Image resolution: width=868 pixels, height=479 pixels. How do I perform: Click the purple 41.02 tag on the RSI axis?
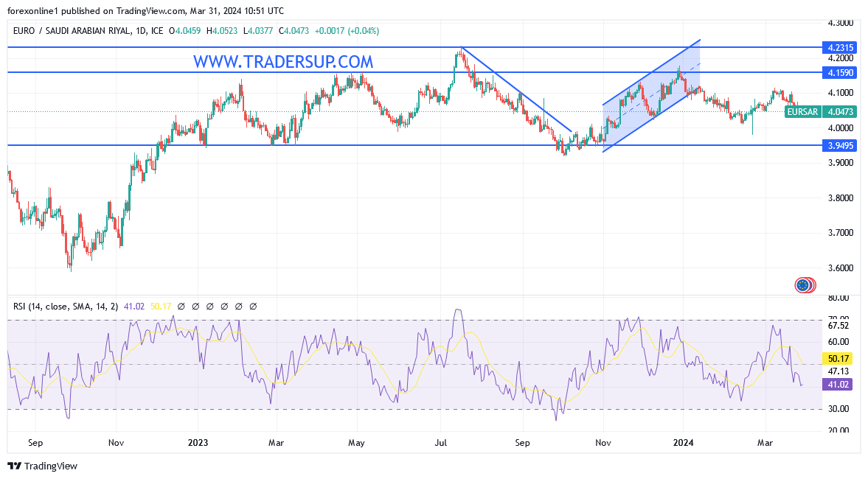click(838, 385)
